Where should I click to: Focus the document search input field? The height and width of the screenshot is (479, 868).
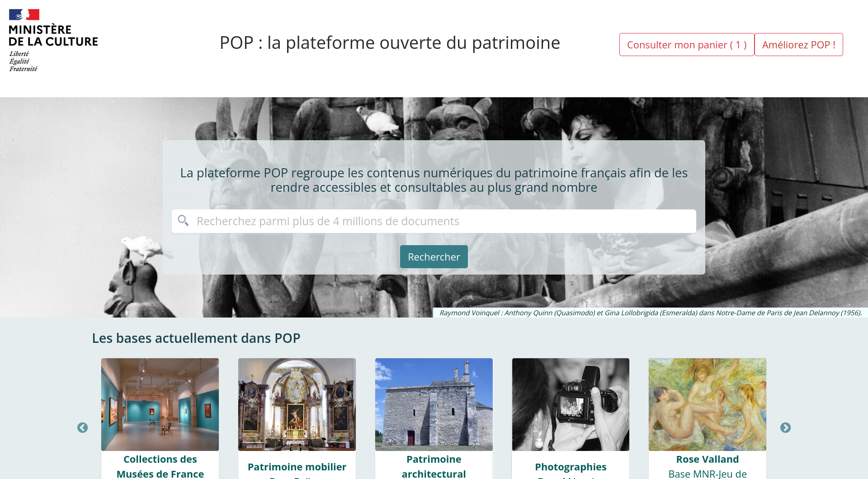pos(434,221)
